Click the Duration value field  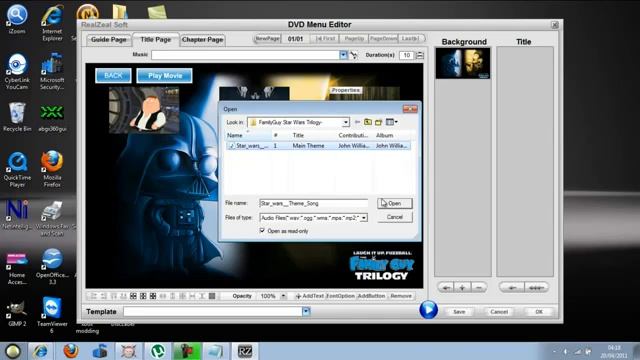pyautogui.click(x=407, y=55)
